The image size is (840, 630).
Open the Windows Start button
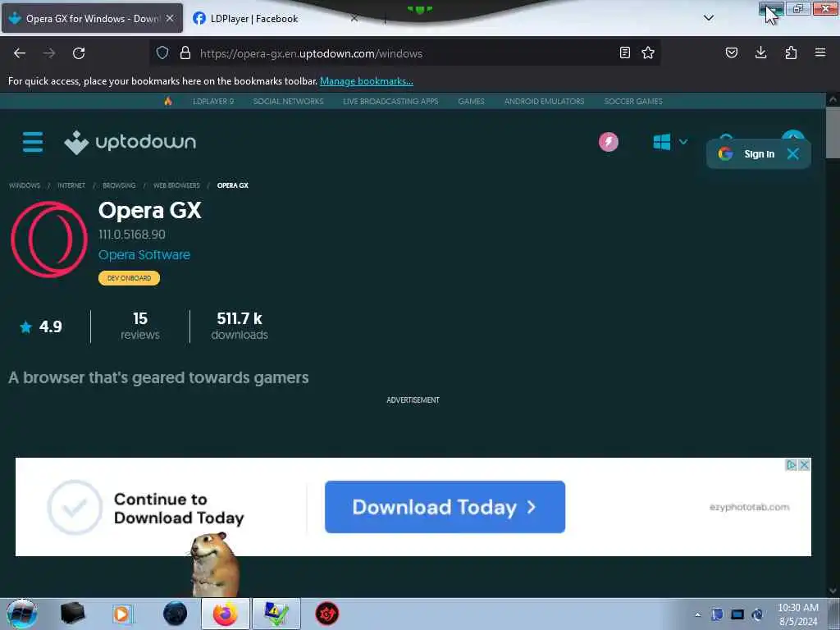(x=21, y=614)
